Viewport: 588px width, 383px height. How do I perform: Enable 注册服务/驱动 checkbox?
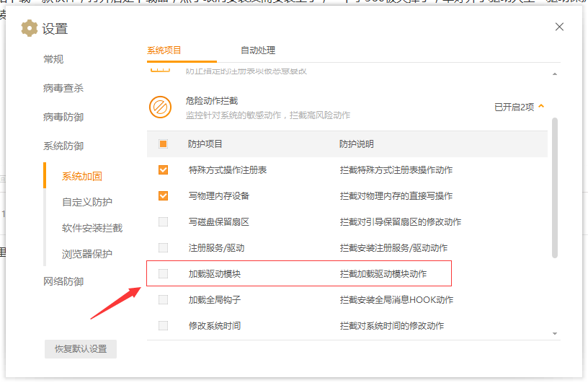click(x=163, y=248)
